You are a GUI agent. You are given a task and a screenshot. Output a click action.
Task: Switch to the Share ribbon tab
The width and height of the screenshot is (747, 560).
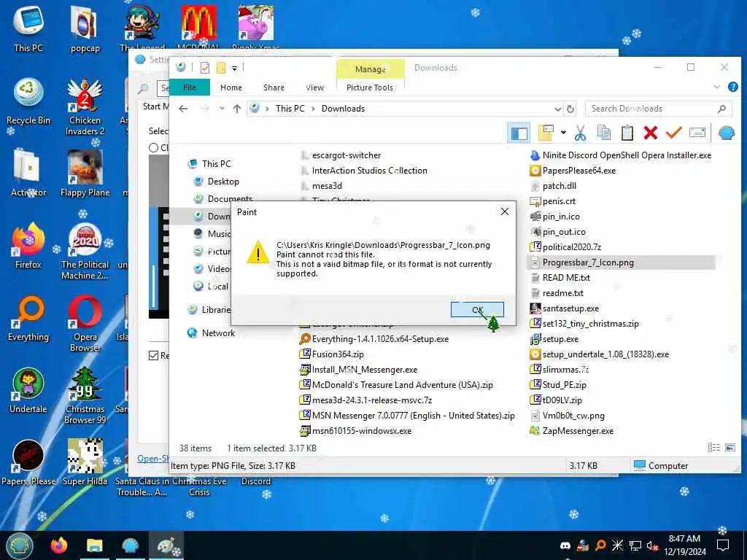click(x=274, y=87)
